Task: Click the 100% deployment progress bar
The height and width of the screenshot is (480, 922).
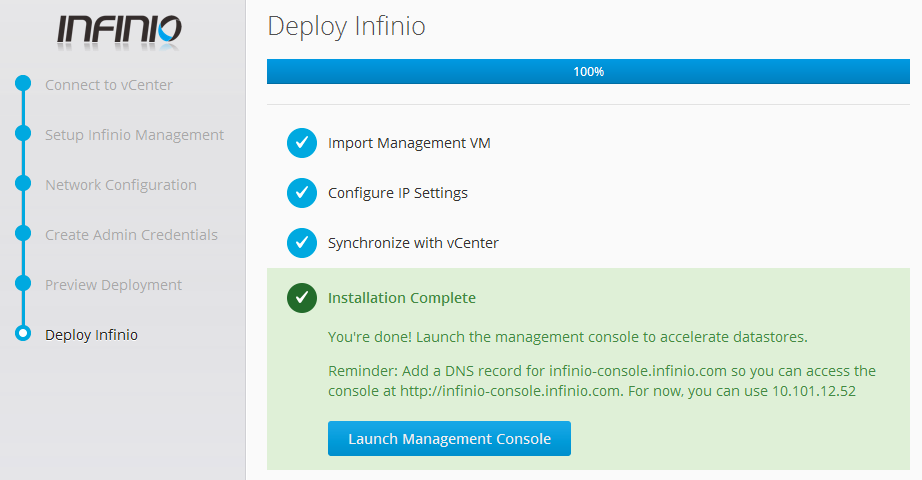Action: (588, 71)
